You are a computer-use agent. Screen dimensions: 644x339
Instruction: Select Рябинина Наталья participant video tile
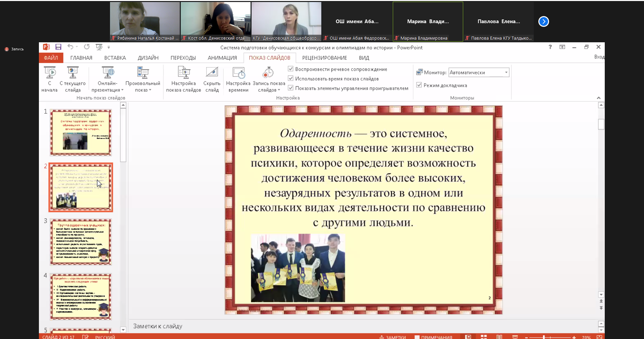(x=145, y=21)
